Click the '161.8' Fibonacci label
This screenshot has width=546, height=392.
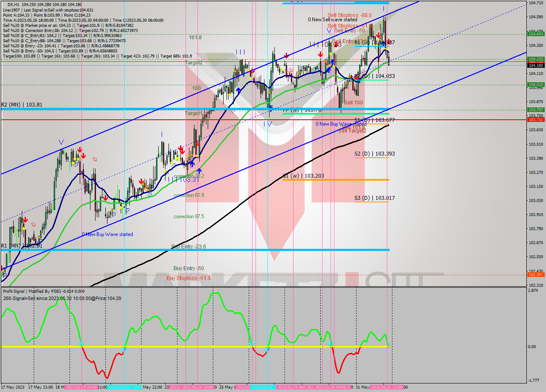pos(195,37)
